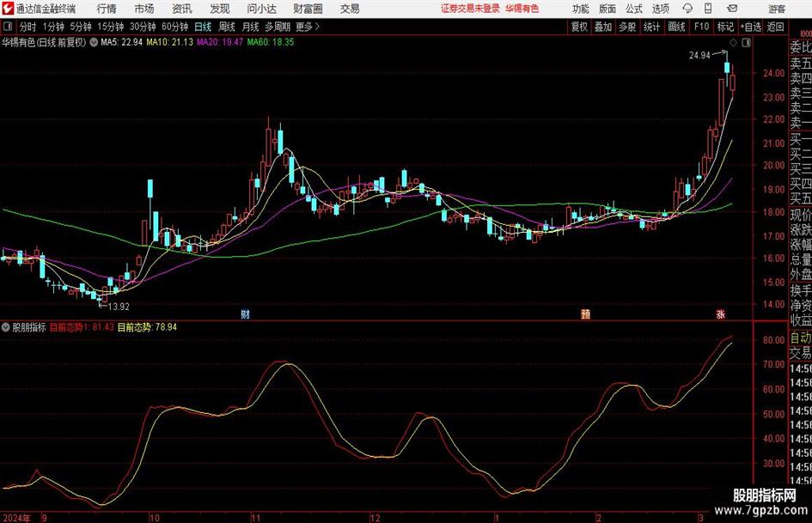Screen dimensions: 812x523
Task: Open the 公式 menu
Action: [634, 9]
